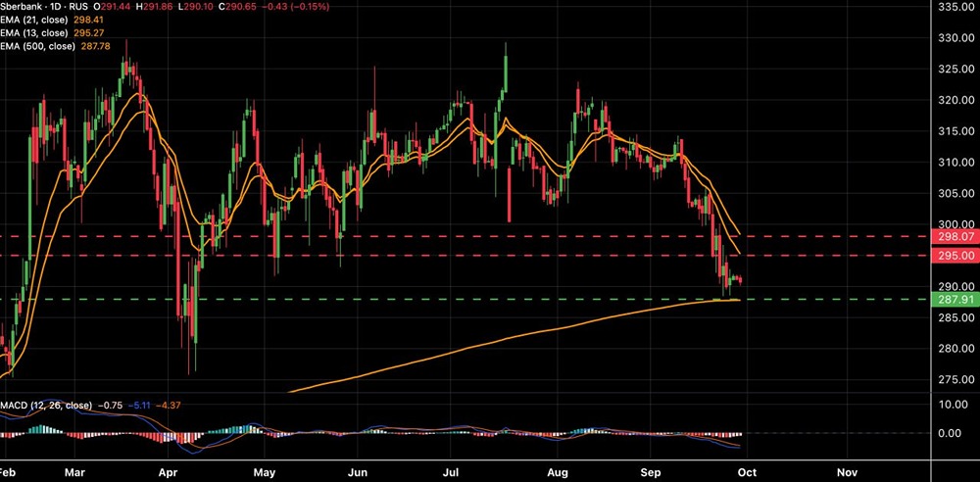Viewport: 980px width, 482px height.
Task: Click the 280.00 price axis value
Action: coord(956,349)
